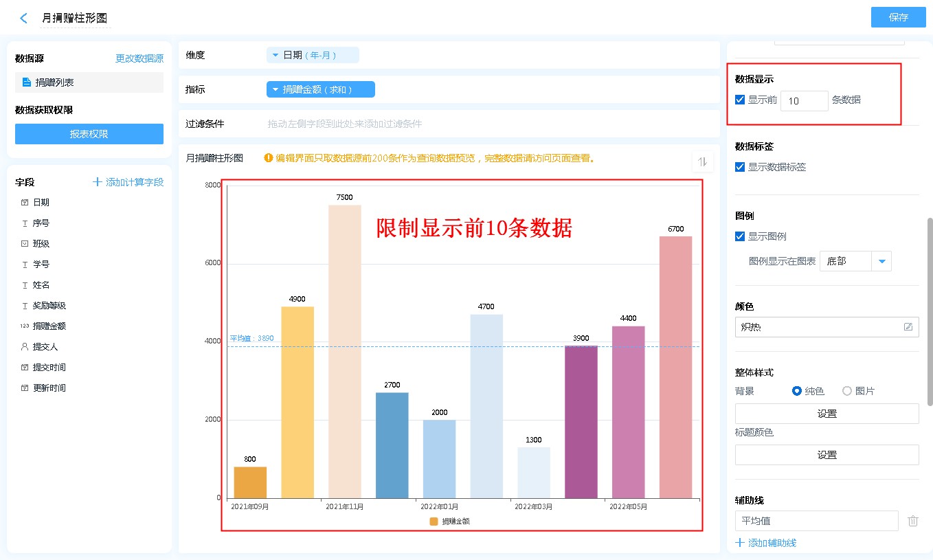Image resolution: width=933 pixels, height=560 pixels.
Task: Delete the 平均值 auxiliary line via trash icon
Action: pyautogui.click(x=912, y=521)
